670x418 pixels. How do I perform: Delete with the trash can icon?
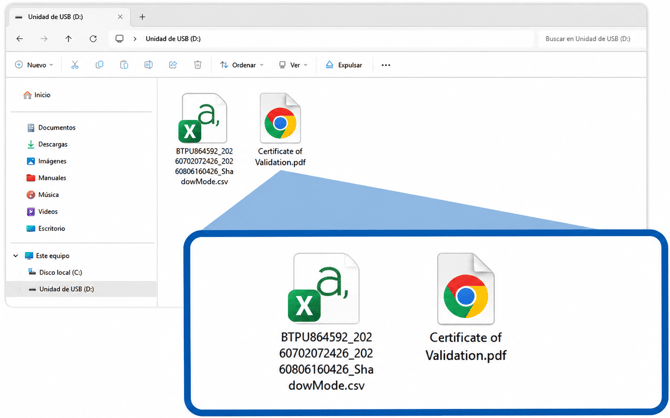pos(197,65)
